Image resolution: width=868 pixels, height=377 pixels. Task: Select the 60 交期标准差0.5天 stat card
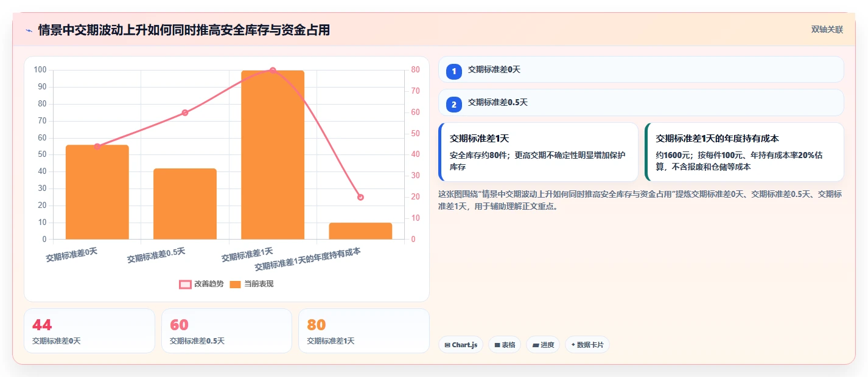[226, 331]
